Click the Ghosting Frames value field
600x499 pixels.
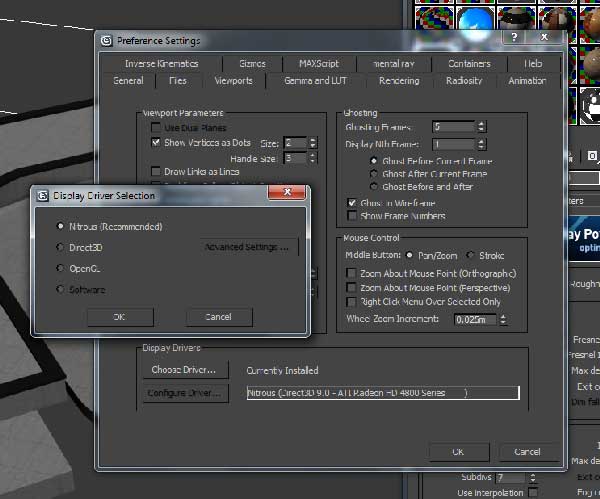(453, 126)
